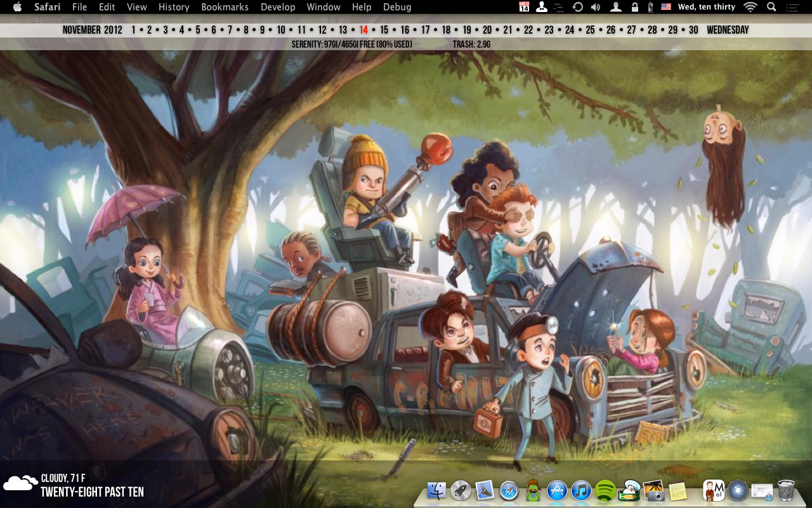Open Time Machine menu bar icon
The height and width of the screenshot is (508, 812).
[x=577, y=7]
